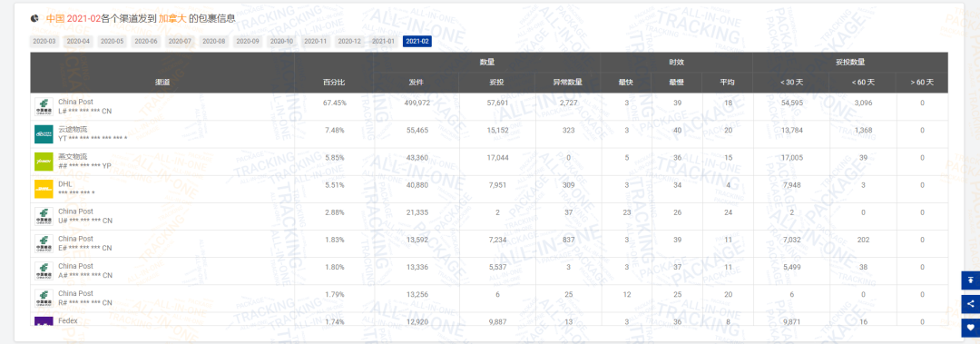Click the 渠道 column header
Screen dimensions: 980x344
(x=162, y=83)
